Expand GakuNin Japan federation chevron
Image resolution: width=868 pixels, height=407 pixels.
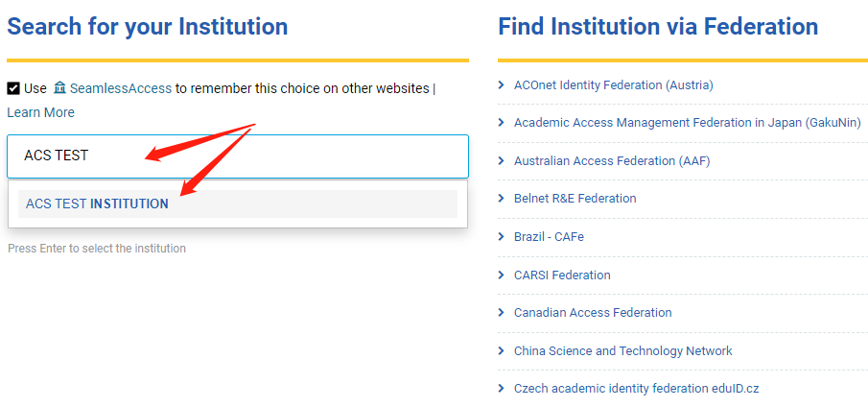point(502,122)
